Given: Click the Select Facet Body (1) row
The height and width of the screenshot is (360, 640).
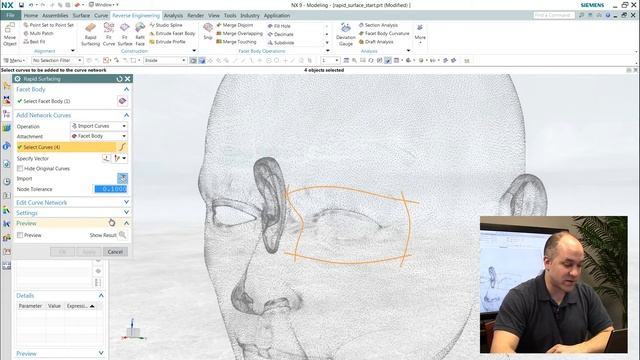Looking at the screenshot, I should (67, 101).
